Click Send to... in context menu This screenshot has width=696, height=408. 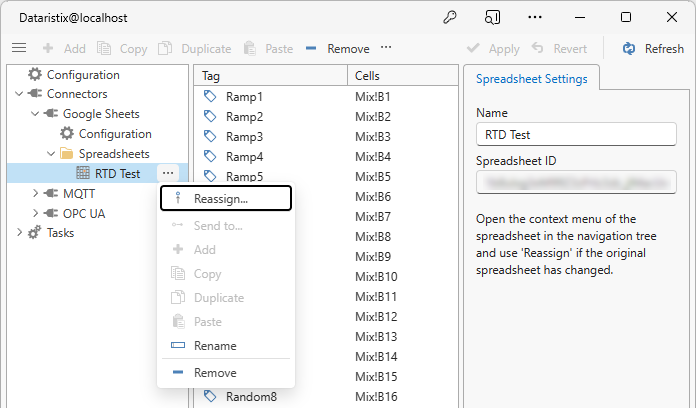226,226
